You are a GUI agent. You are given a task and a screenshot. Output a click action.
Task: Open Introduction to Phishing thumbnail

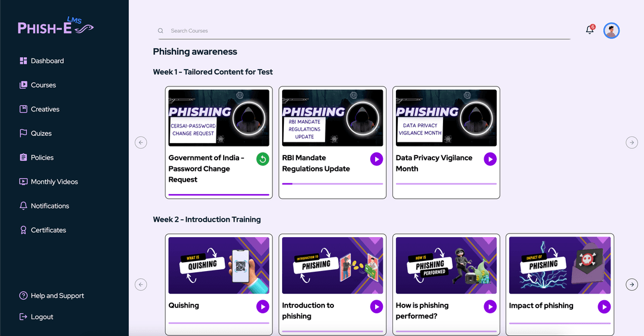[x=333, y=265]
